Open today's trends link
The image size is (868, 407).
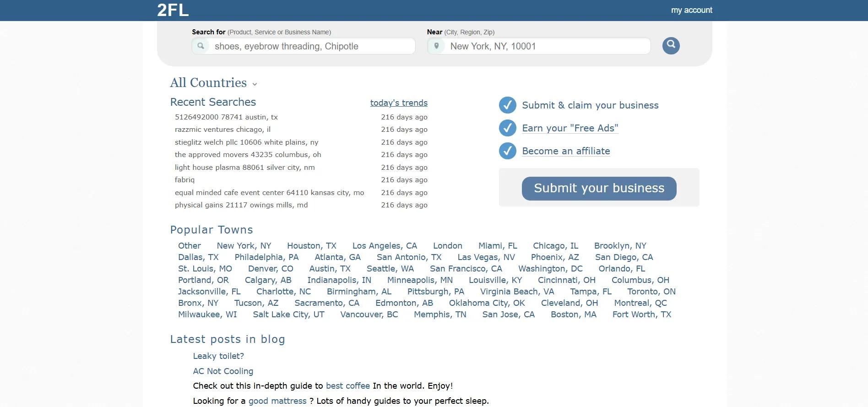pos(399,103)
